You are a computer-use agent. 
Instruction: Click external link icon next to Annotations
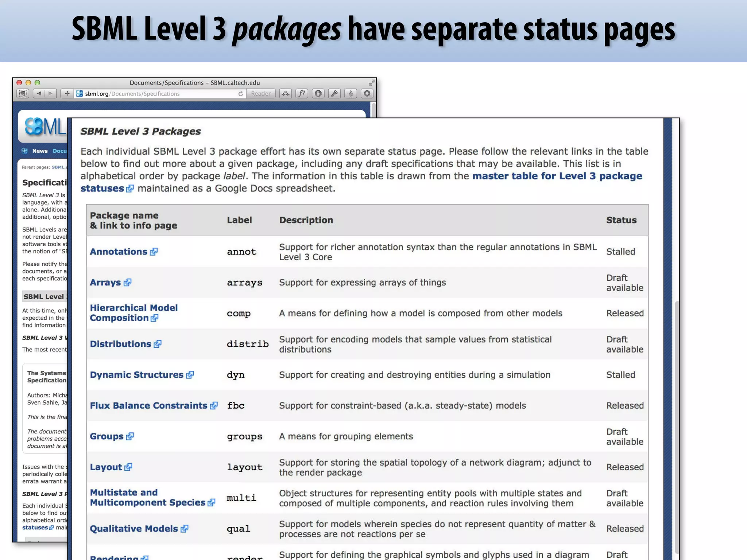(x=154, y=252)
